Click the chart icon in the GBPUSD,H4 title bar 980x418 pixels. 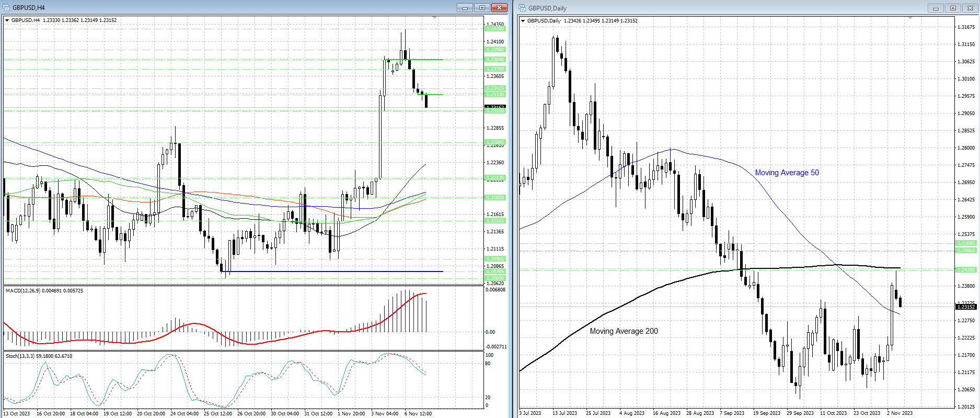6,7
